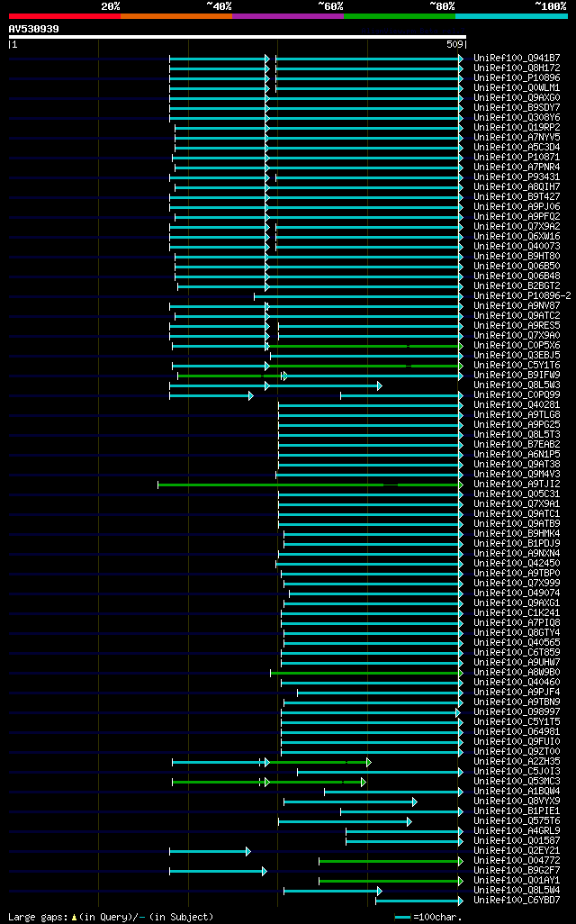Select the UniRef100_C1K241 label

pos(517,613)
